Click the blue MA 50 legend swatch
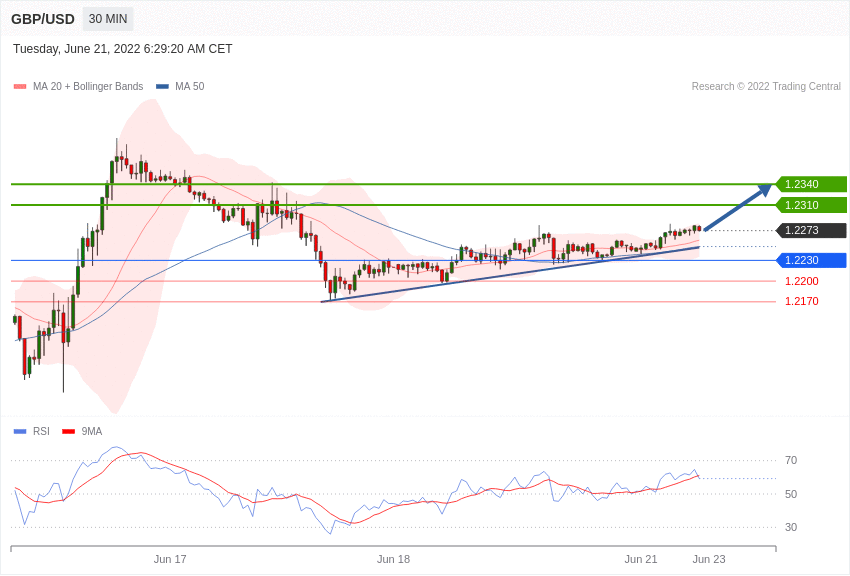850x576 pixels. pyautogui.click(x=162, y=86)
